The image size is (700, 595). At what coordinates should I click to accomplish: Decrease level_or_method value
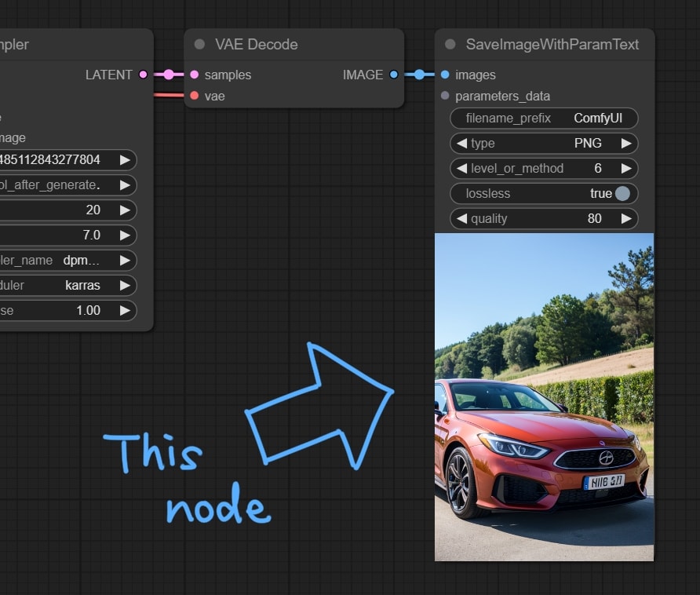461,169
